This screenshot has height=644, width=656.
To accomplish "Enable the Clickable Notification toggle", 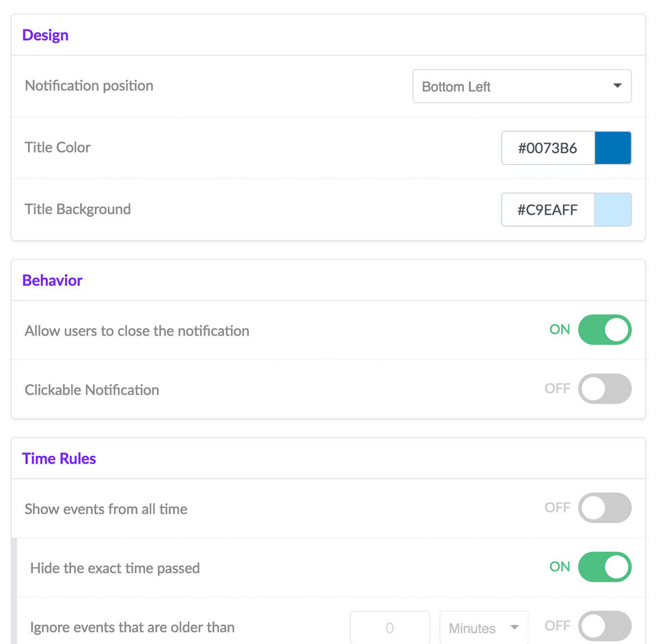I will pyautogui.click(x=604, y=389).
